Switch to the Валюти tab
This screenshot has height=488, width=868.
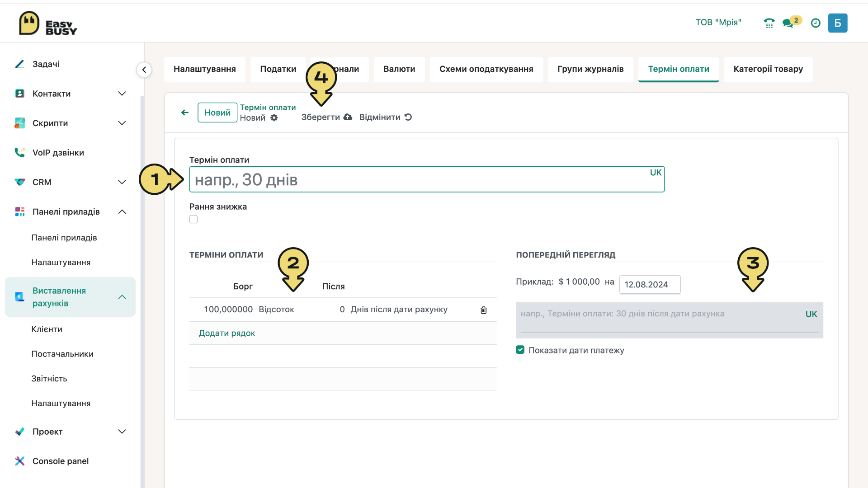pos(399,69)
